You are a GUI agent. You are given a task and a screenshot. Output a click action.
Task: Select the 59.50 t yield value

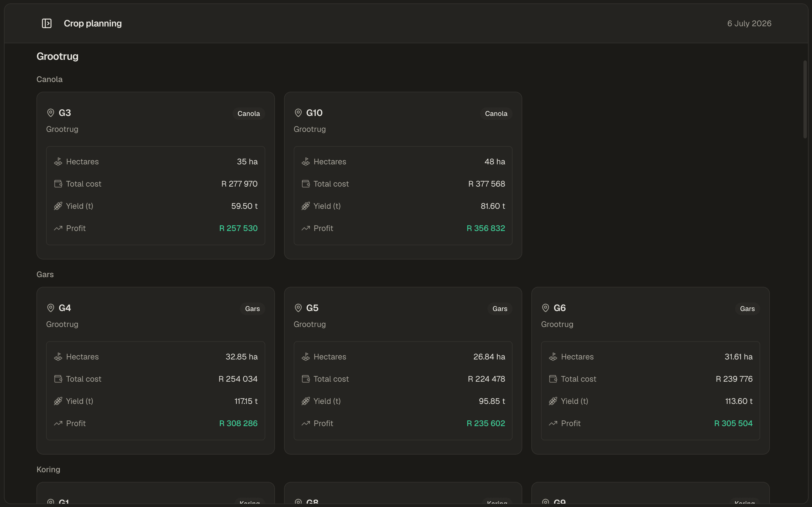pos(244,206)
